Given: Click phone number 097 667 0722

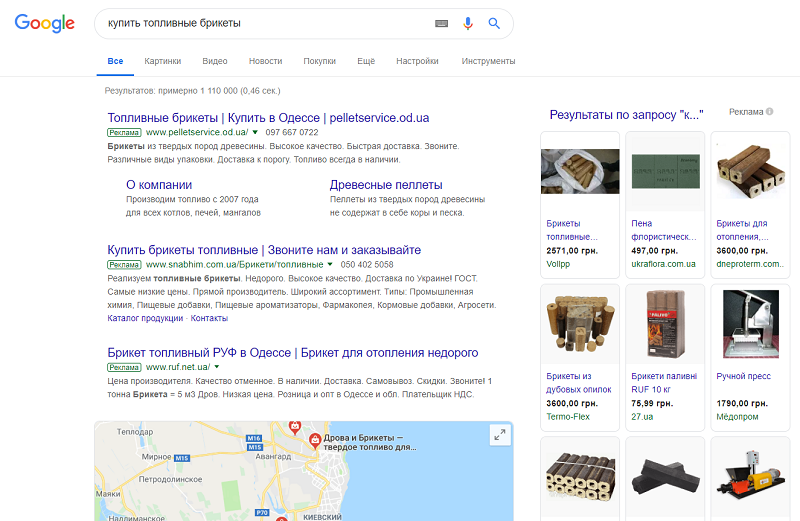Looking at the screenshot, I should pyautogui.click(x=292, y=132).
